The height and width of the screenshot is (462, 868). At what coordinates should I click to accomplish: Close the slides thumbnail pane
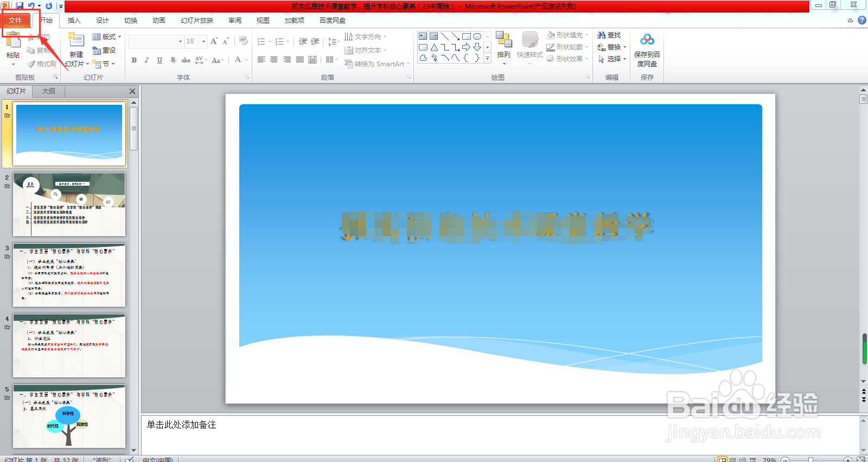pyautogui.click(x=132, y=91)
